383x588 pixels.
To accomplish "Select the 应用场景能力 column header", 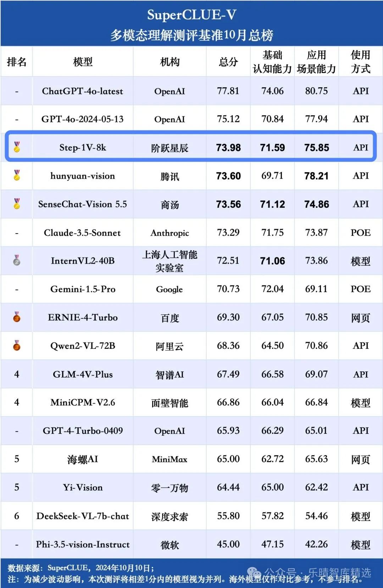I will pos(316,62).
